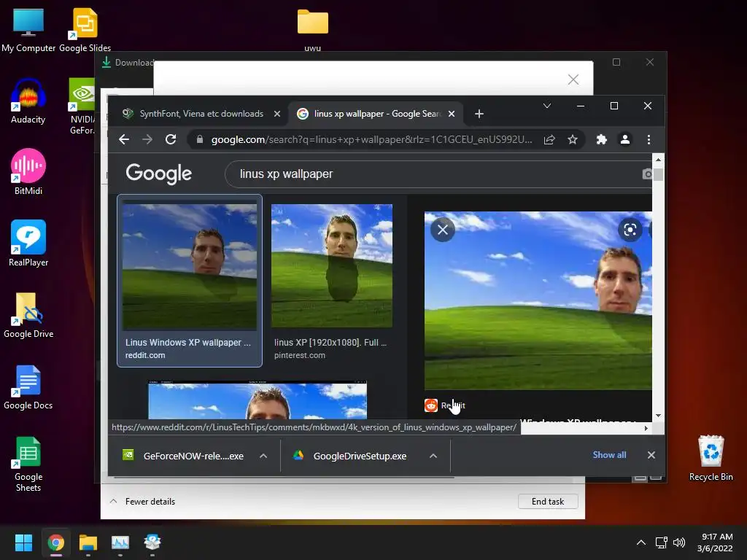
Task: Open My Computer desktop icon
Action: [x=28, y=29]
